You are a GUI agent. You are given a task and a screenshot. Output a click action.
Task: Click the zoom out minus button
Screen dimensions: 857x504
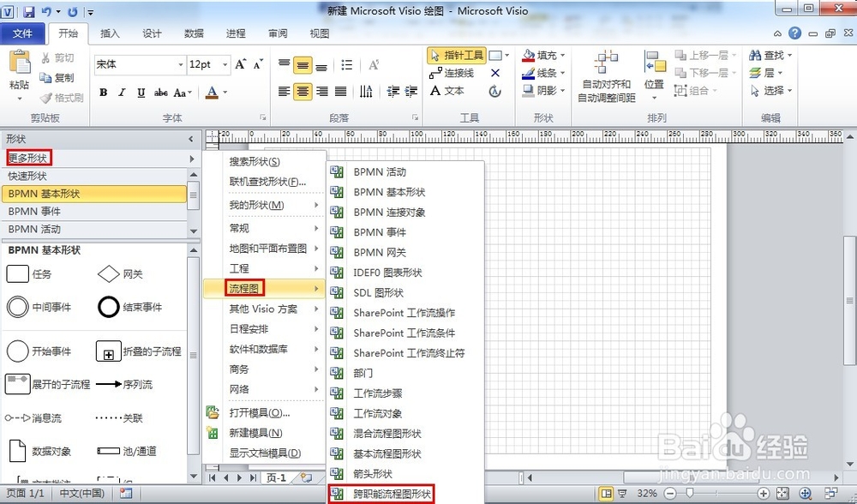tap(671, 493)
